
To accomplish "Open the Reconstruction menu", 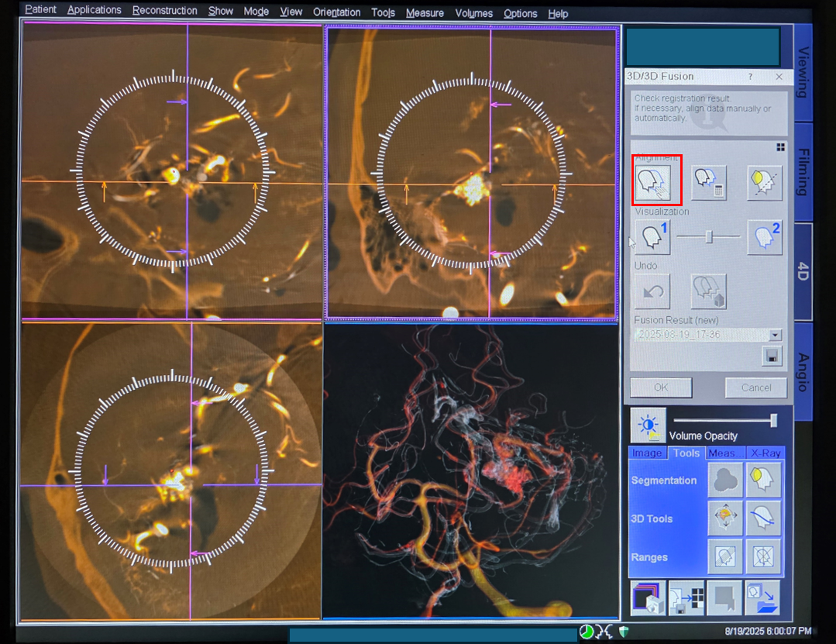I will [x=164, y=12].
